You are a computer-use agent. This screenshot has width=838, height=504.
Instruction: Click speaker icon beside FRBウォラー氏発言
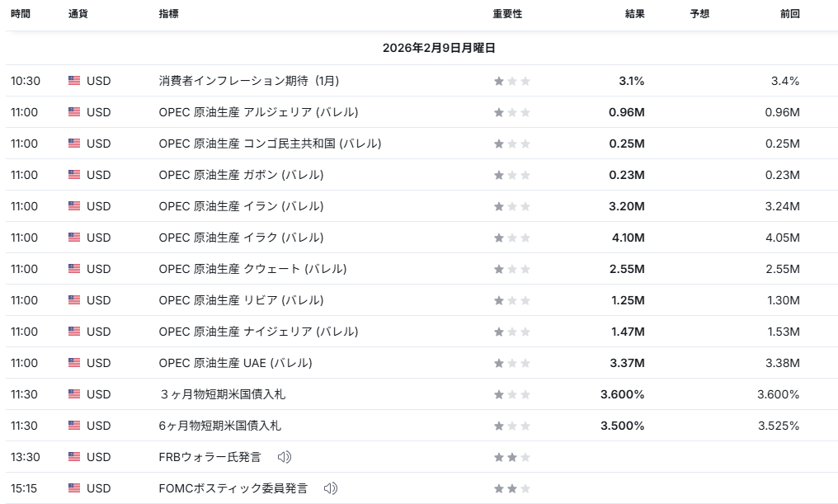[x=285, y=457]
